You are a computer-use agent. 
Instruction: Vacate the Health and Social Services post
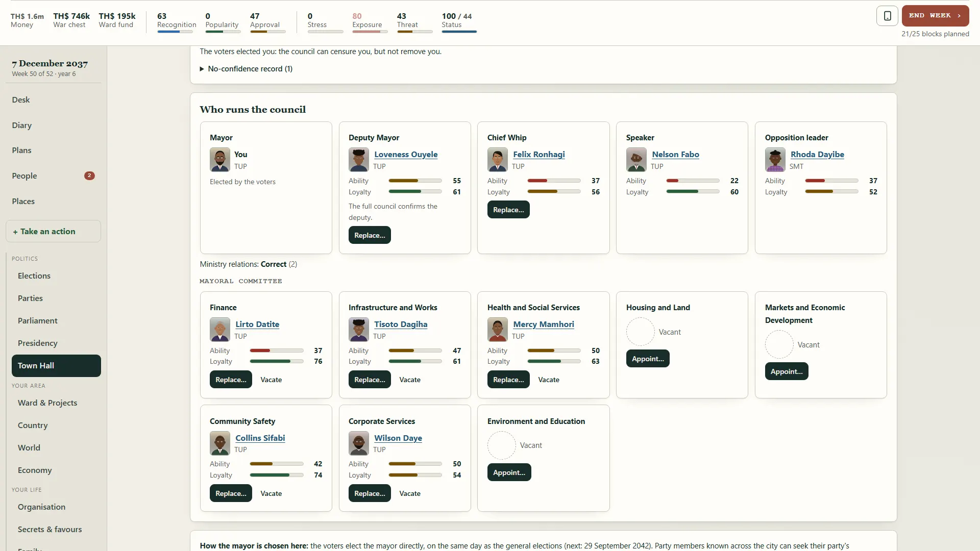pyautogui.click(x=549, y=380)
